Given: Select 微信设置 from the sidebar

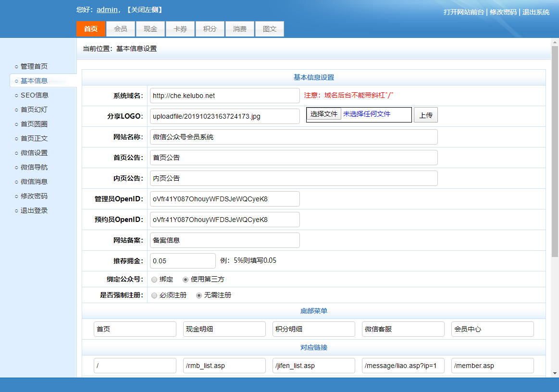Looking at the screenshot, I should [34, 153].
